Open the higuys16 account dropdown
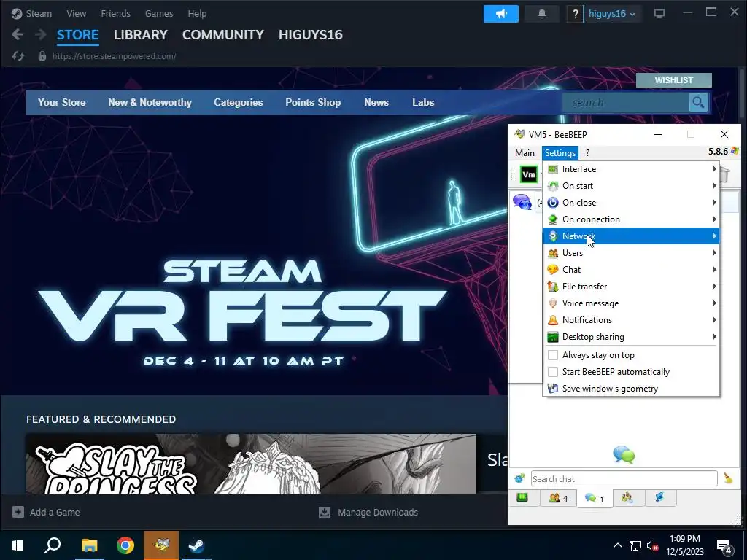The height and width of the screenshot is (560, 747). (x=612, y=14)
